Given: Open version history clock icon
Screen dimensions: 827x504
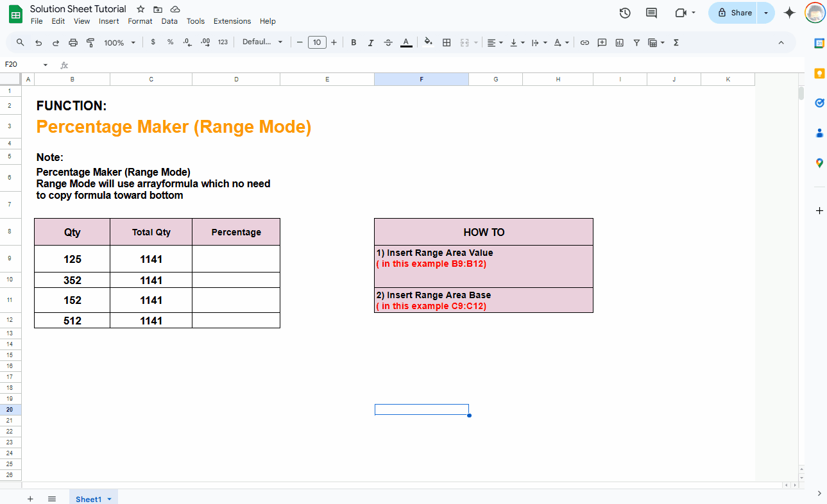Looking at the screenshot, I should [x=625, y=13].
